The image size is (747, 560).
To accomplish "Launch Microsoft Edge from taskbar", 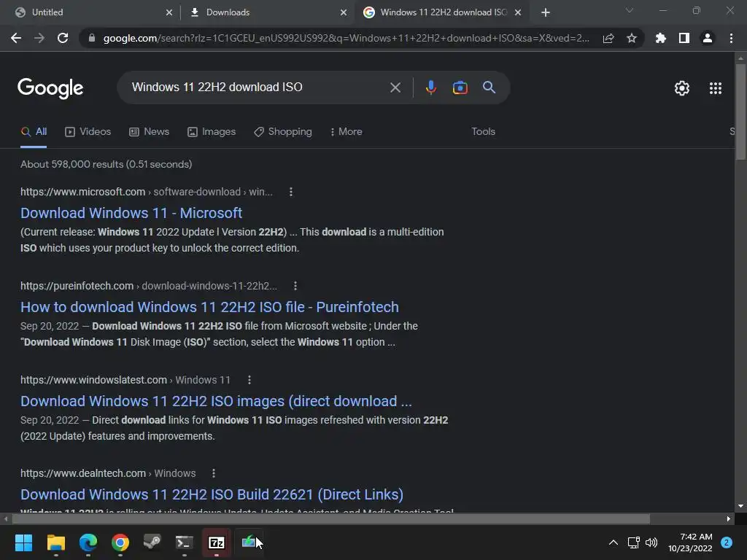I will click(x=88, y=542).
